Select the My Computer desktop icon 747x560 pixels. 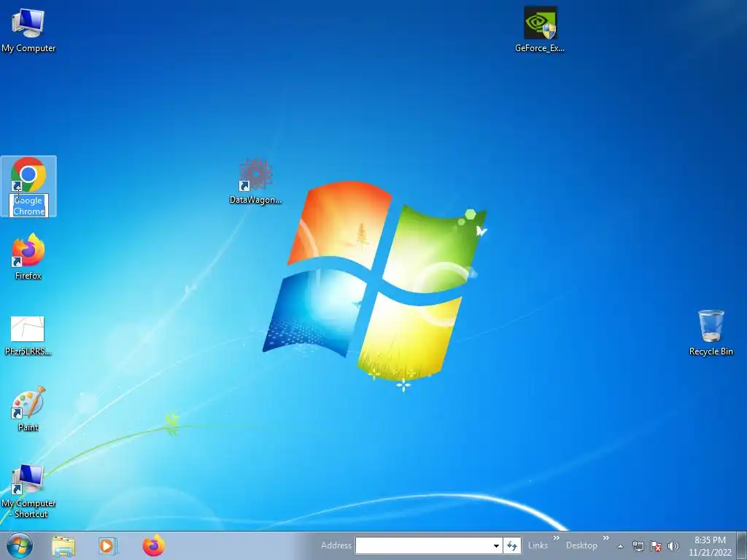(x=28, y=29)
